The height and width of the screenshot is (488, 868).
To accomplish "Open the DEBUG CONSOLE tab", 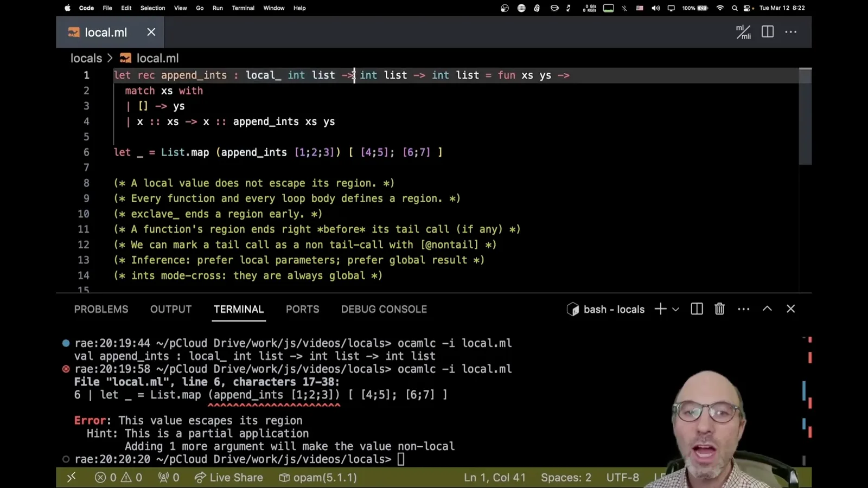I will (384, 309).
